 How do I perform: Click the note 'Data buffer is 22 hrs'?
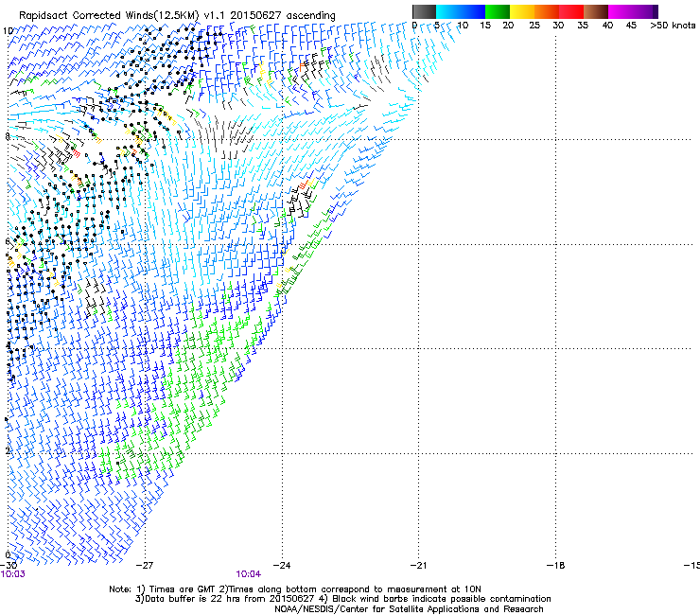192,599
